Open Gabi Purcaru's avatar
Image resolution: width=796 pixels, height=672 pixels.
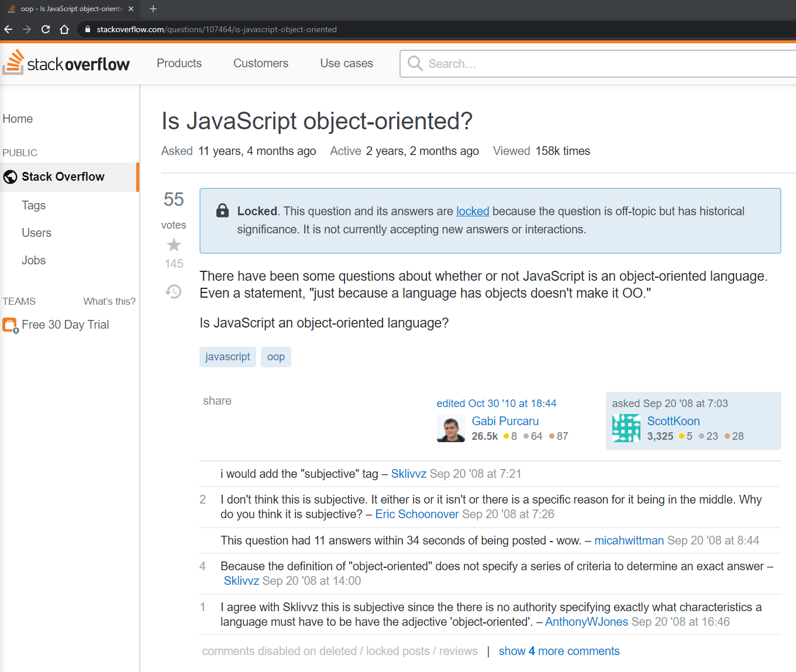tap(451, 429)
